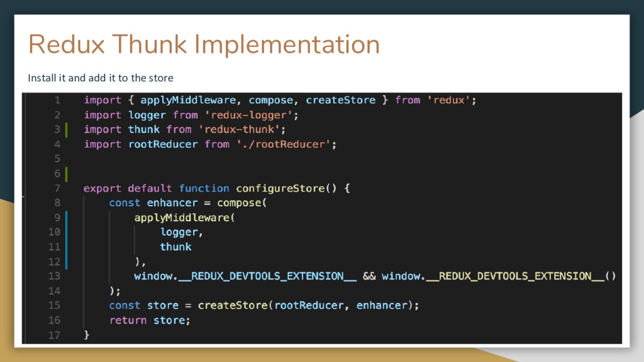The image size is (644, 362).
Task: Click line number 7 in the gutter
Action: 57,189
